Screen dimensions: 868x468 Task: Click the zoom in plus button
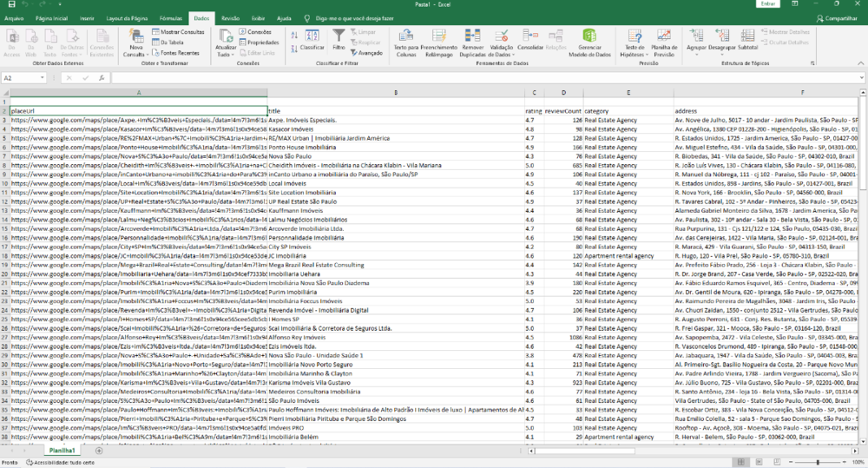click(x=845, y=462)
